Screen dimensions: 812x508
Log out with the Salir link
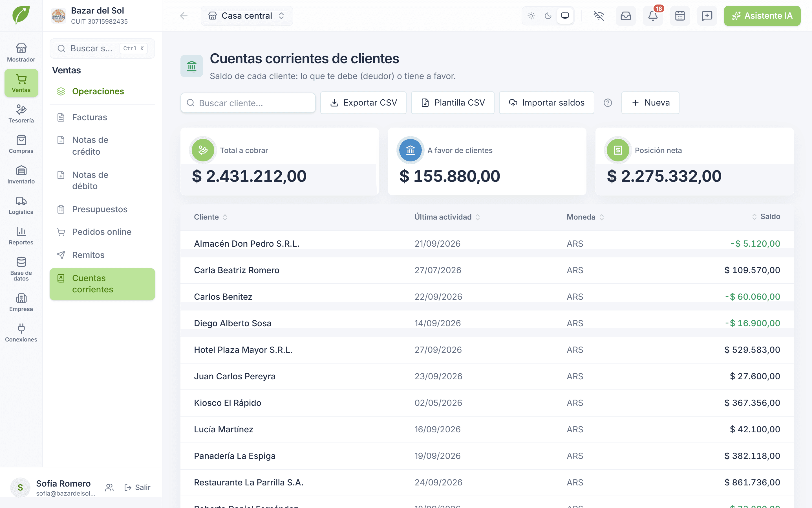coord(137,487)
